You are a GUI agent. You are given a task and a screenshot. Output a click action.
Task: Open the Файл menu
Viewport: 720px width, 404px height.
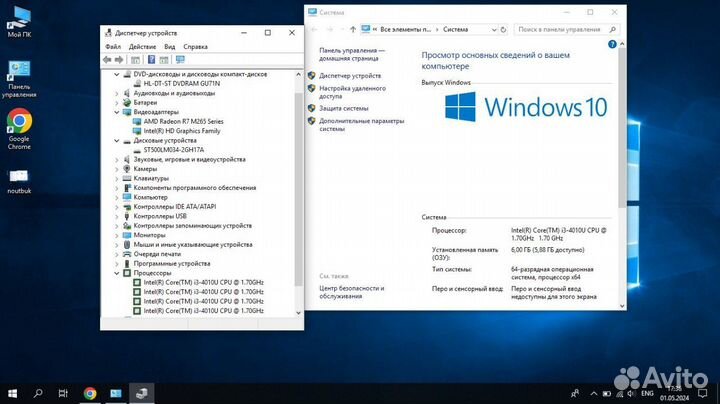pos(113,47)
